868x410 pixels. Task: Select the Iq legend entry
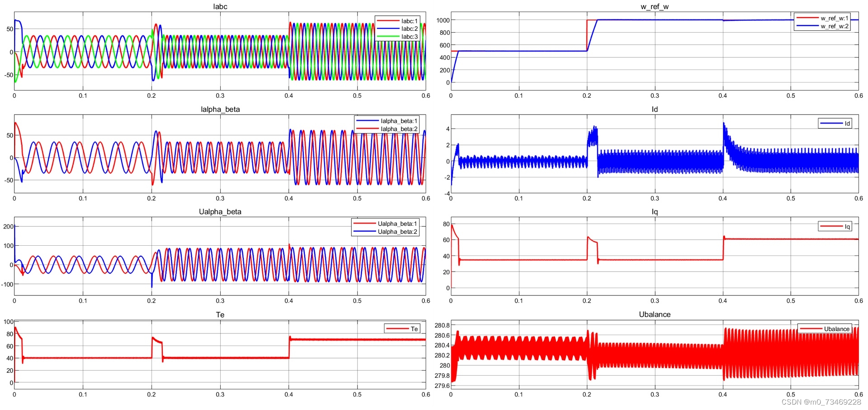pyautogui.click(x=847, y=226)
